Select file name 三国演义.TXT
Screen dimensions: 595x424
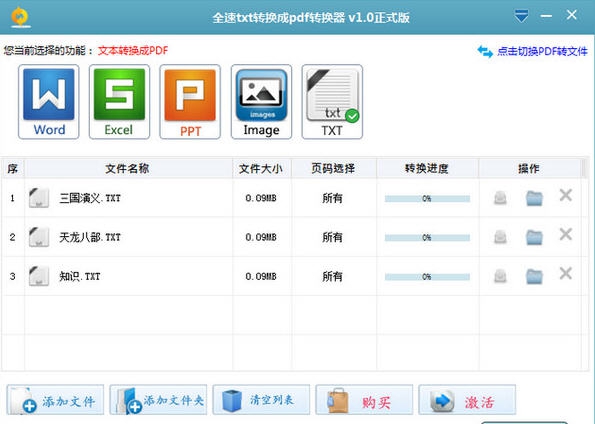point(90,198)
